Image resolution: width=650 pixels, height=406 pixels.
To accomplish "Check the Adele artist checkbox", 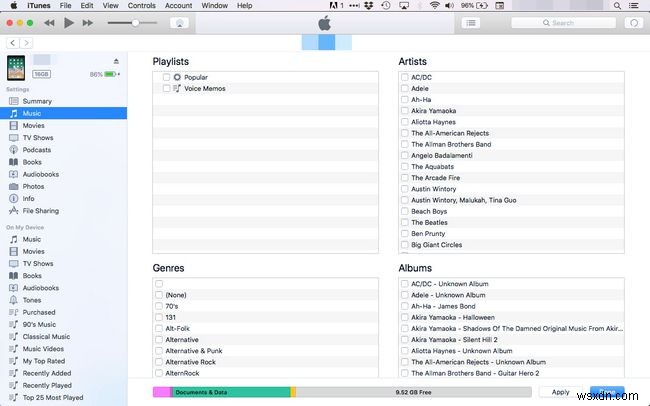I will click(x=404, y=88).
